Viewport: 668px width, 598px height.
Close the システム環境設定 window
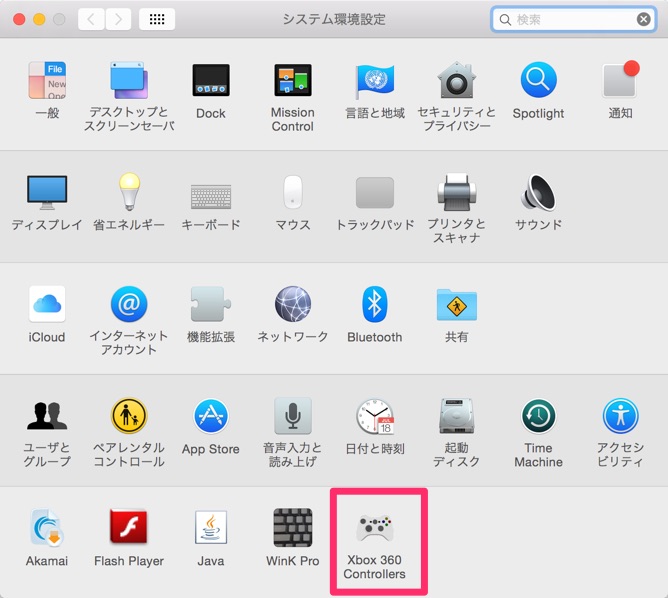pyautogui.click(x=19, y=19)
